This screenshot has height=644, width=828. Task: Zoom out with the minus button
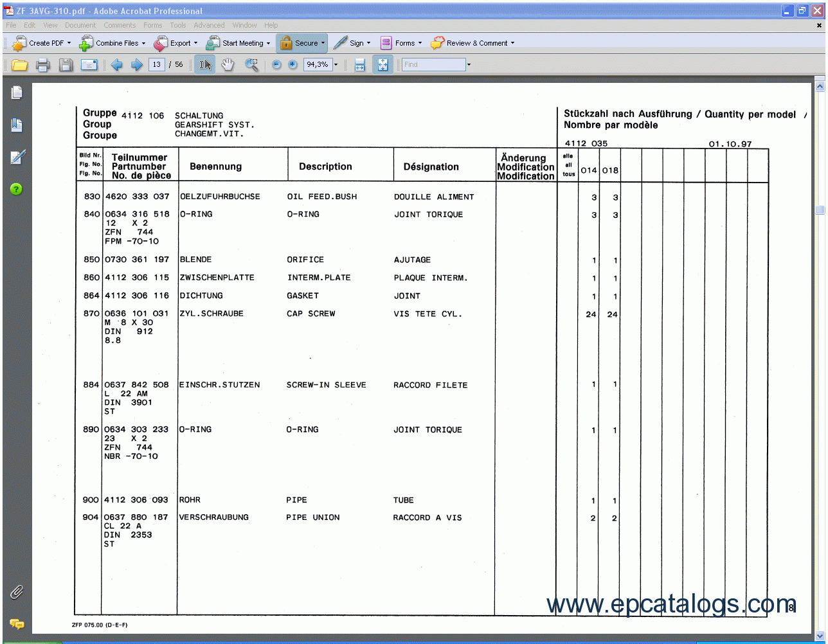point(276,65)
